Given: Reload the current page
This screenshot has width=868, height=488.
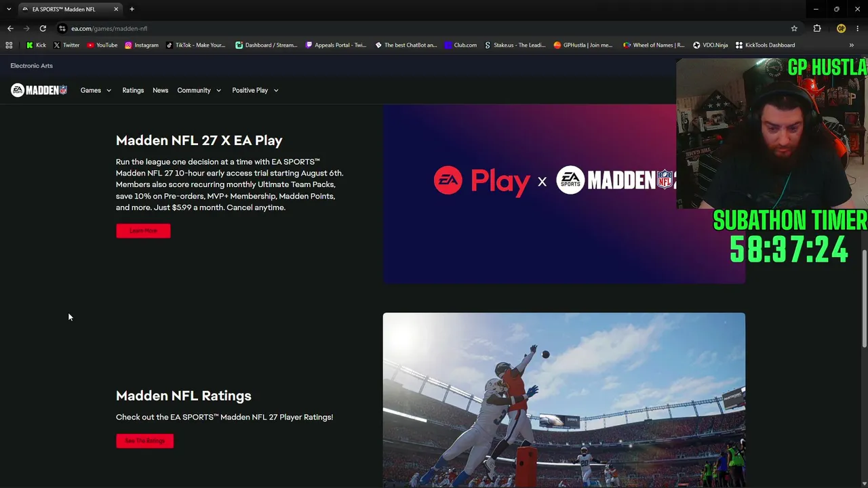Looking at the screenshot, I should pyautogui.click(x=43, y=28).
